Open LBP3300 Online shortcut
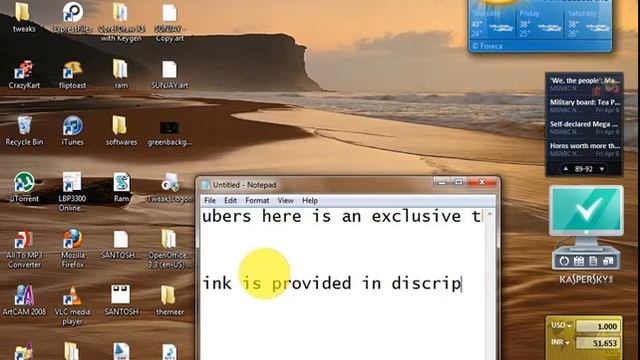640x360 pixels. (72, 192)
